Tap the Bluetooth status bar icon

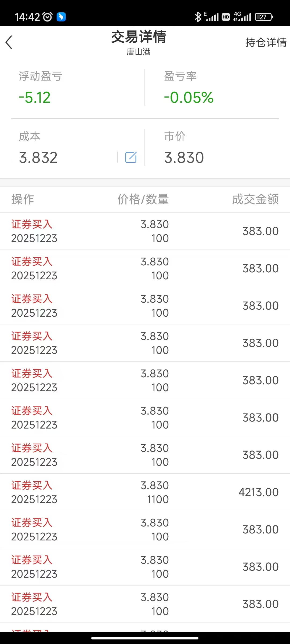click(x=198, y=17)
